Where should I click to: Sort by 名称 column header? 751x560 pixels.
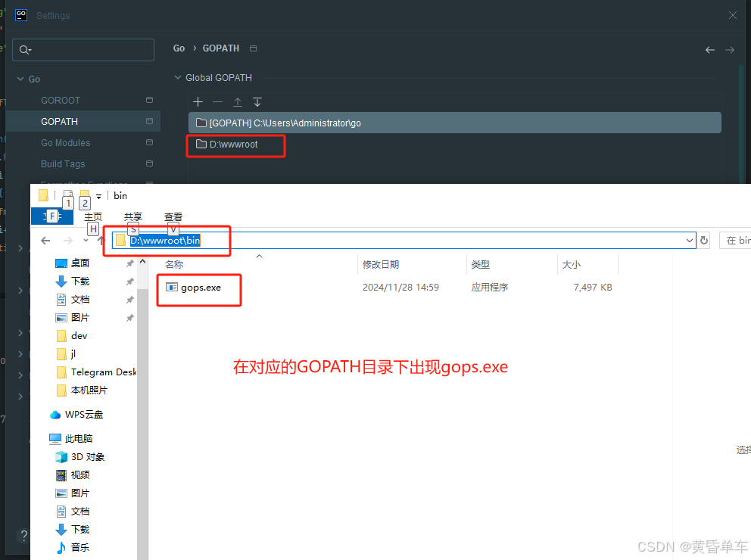[x=174, y=265]
